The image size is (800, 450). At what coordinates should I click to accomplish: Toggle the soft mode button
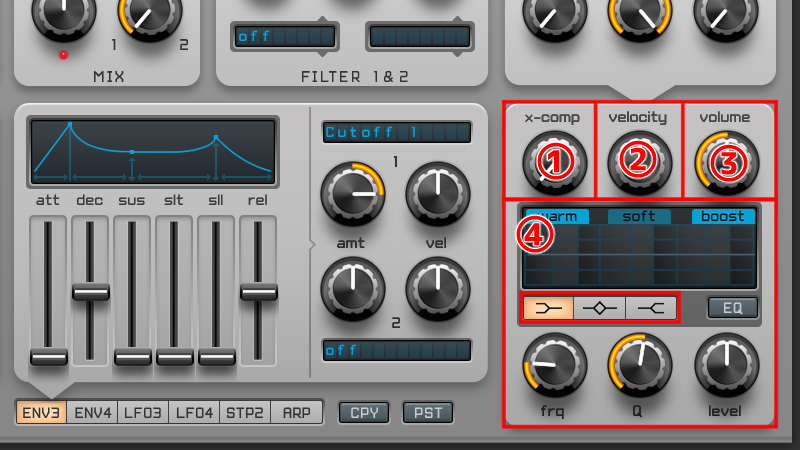pos(639,216)
